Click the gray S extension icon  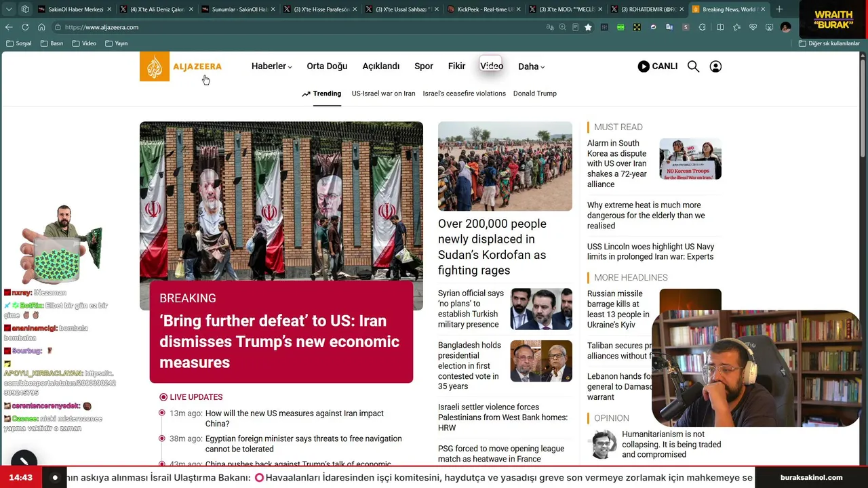click(686, 27)
